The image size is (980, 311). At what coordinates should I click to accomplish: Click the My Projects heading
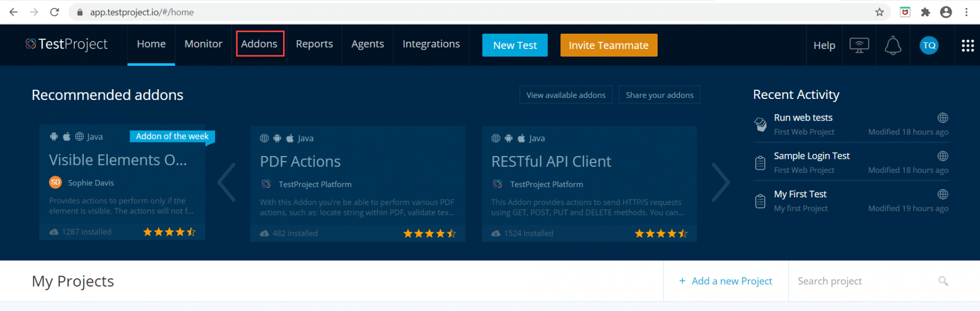[x=73, y=281]
